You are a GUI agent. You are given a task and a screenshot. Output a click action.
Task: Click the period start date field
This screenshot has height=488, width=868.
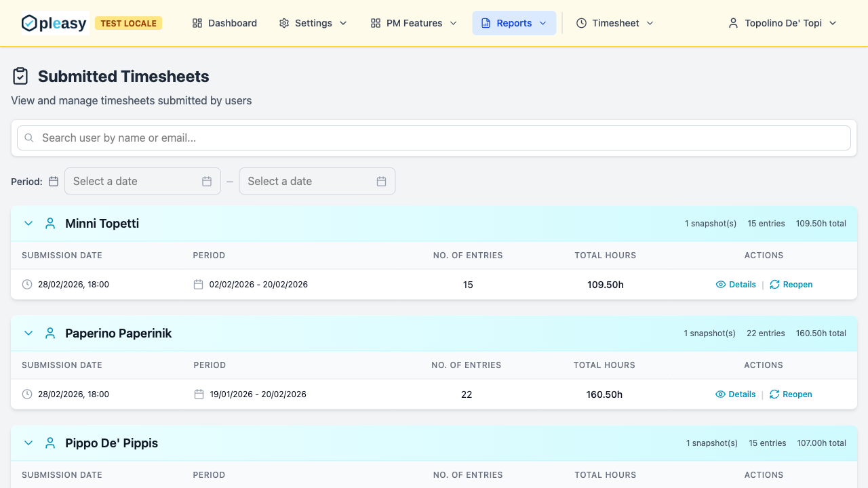(142, 181)
